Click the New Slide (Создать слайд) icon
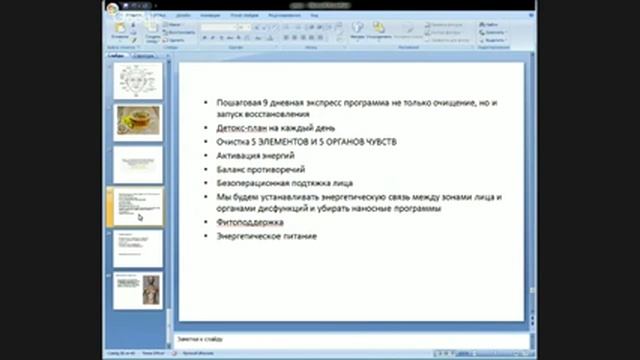This screenshot has width=640, height=360. pos(152,28)
